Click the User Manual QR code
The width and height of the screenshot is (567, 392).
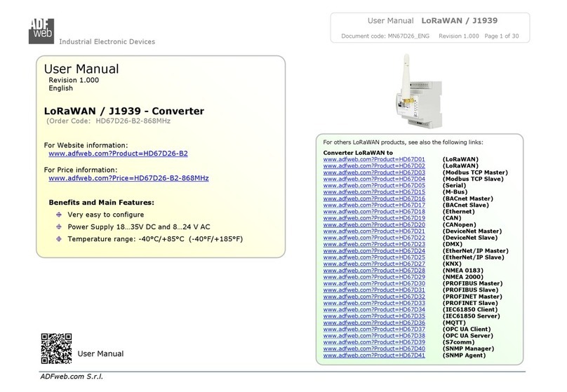[x=56, y=349]
